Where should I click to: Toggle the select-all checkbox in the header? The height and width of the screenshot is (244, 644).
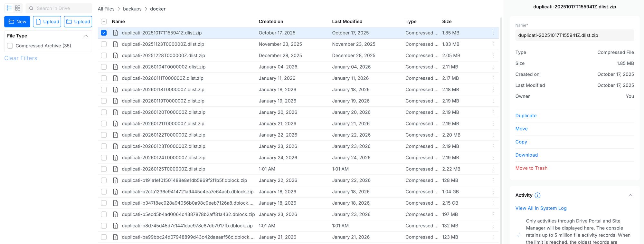tap(104, 22)
